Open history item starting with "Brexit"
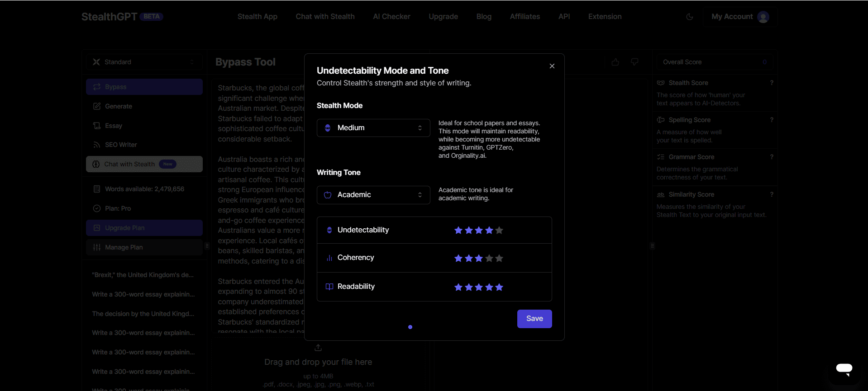The width and height of the screenshot is (868, 391). coord(143,275)
